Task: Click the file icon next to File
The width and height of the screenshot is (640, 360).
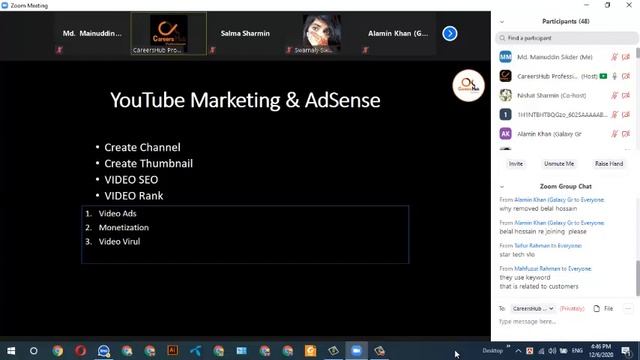Action: 597,309
